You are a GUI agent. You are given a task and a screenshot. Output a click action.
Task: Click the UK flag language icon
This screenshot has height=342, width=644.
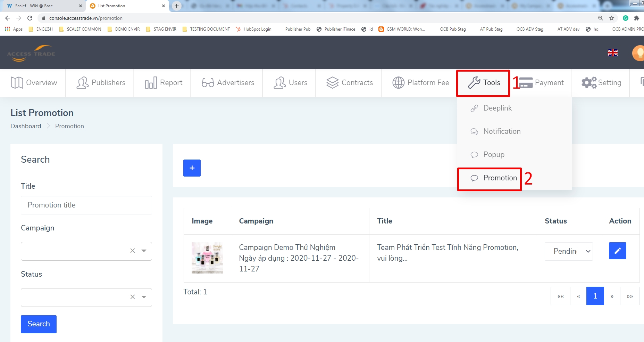pos(612,53)
